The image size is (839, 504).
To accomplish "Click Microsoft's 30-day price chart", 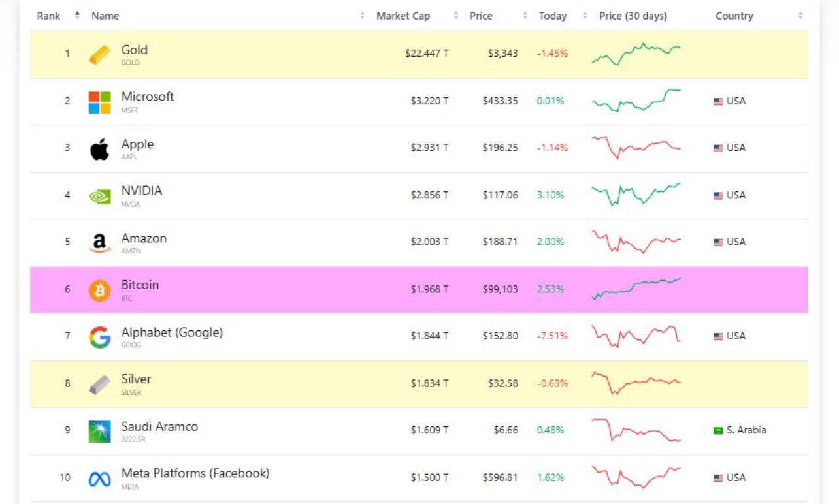I will tap(636, 101).
